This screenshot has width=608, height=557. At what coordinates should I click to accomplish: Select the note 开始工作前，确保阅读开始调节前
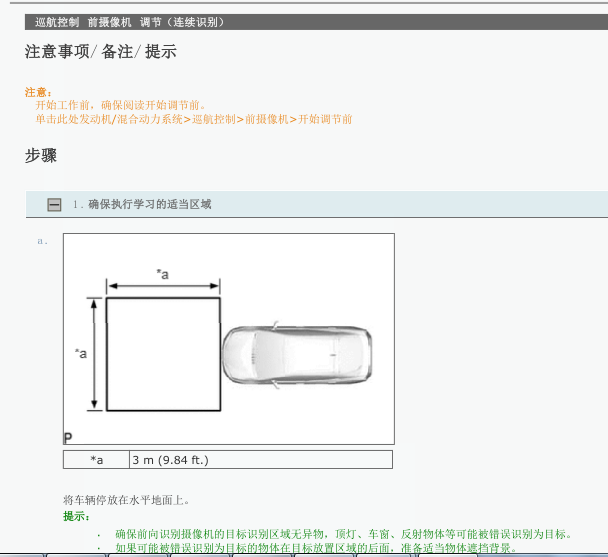point(121,105)
